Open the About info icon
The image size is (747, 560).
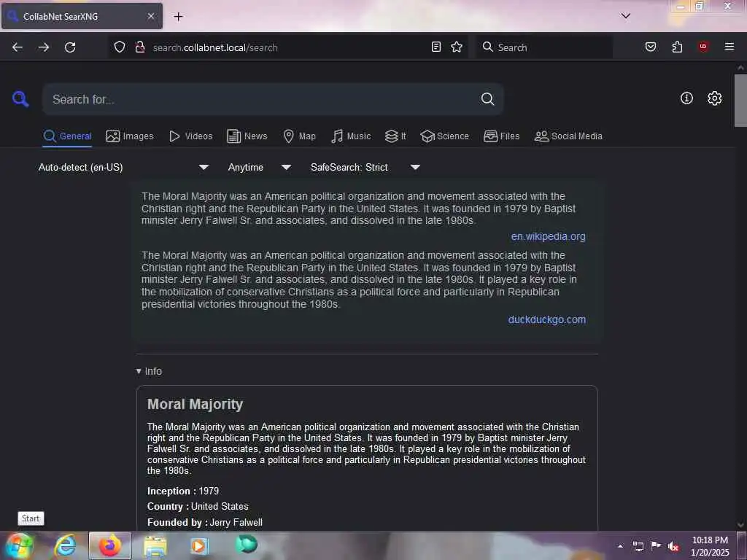click(x=686, y=98)
